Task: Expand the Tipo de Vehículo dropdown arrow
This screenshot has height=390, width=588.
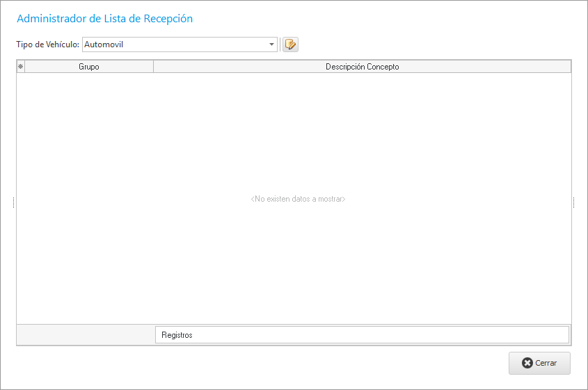Action: click(x=271, y=44)
